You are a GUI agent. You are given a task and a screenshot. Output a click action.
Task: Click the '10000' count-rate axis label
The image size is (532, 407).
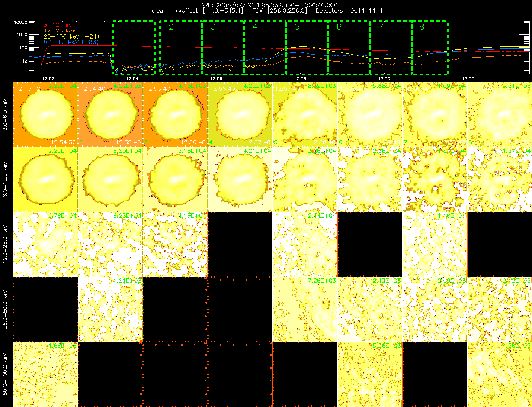(x=21, y=23)
